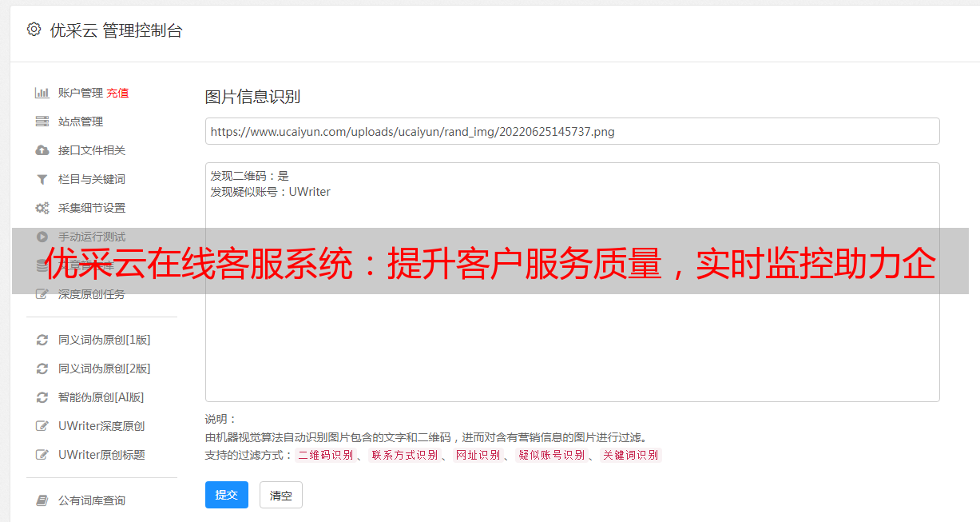
Task: Click the 网址识别 tag
Action: click(x=478, y=455)
